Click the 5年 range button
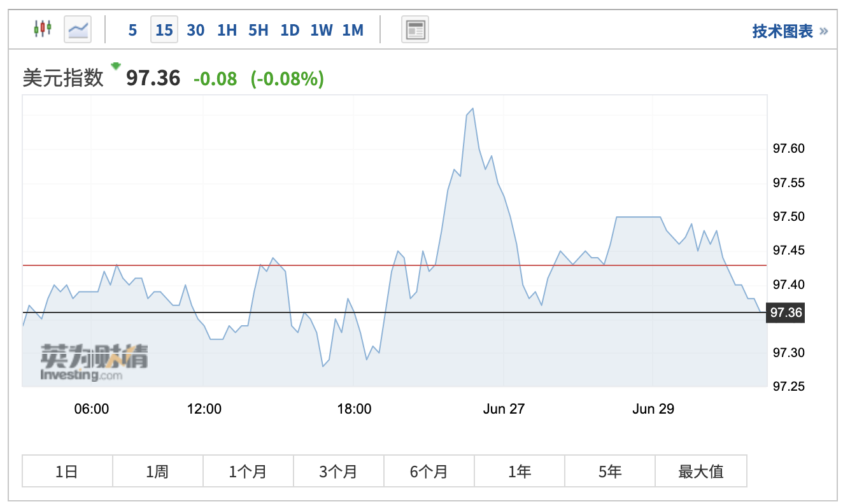843x504 pixels. coord(609,471)
